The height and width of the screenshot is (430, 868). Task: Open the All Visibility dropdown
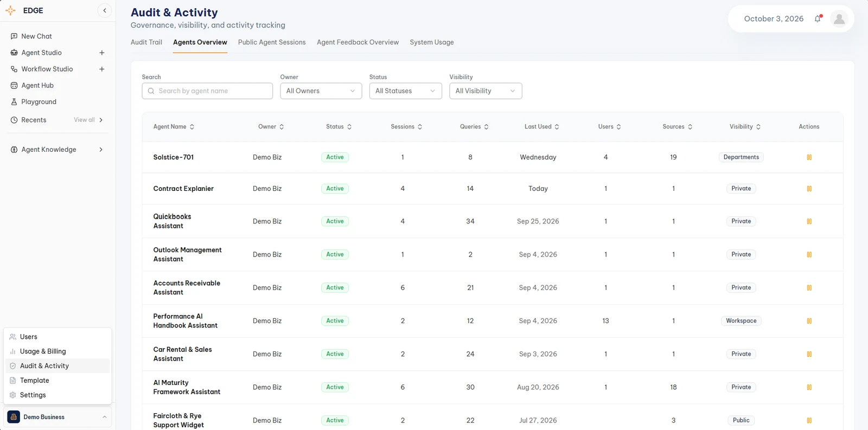(486, 91)
